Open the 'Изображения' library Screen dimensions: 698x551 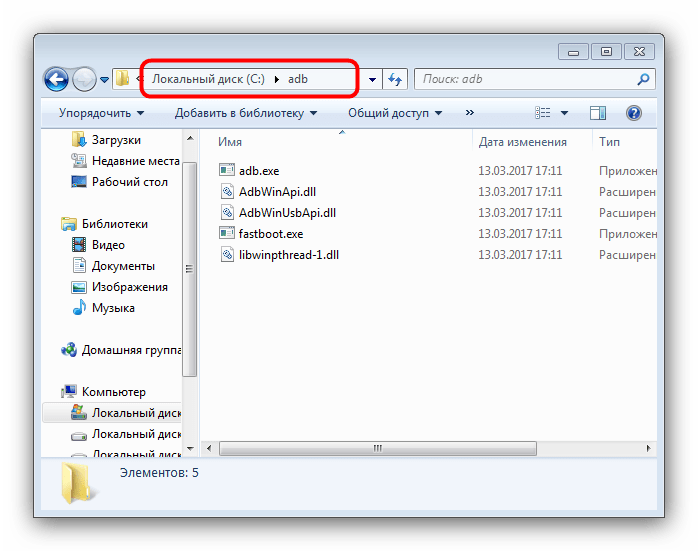click(x=130, y=287)
